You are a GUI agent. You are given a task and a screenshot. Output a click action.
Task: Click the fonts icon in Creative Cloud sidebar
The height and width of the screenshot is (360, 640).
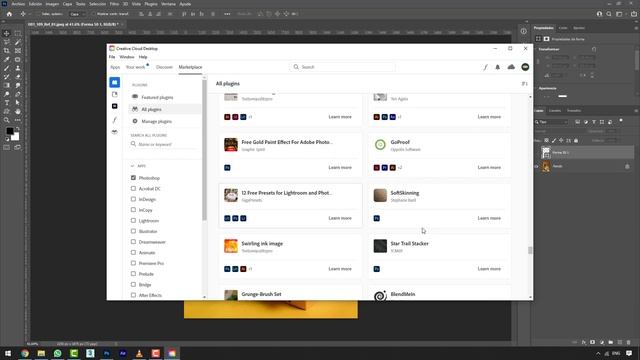[x=115, y=120]
